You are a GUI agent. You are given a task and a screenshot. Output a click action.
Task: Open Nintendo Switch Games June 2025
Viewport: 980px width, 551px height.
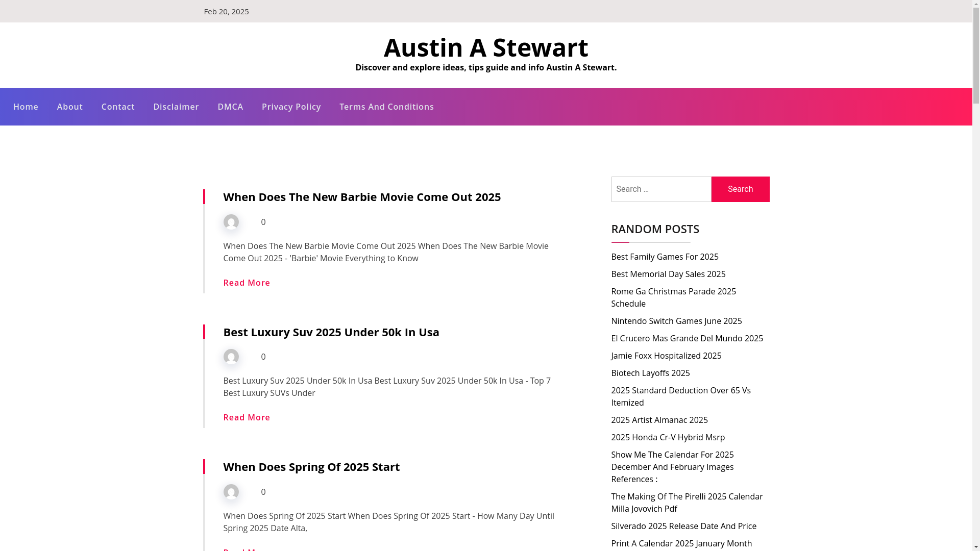676,321
